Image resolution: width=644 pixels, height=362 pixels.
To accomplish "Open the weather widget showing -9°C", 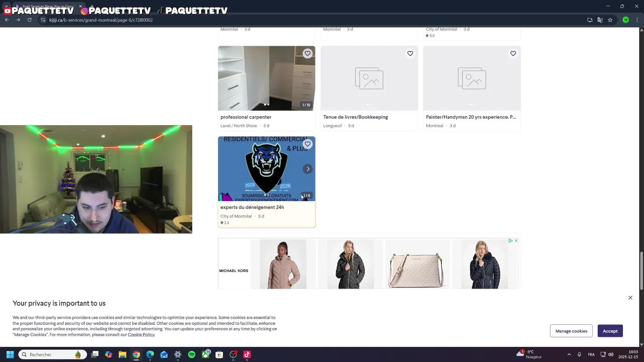I will (529, 354).
